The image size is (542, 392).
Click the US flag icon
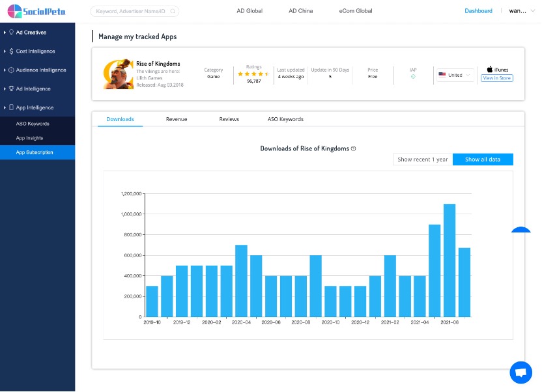tap(442, 75)
